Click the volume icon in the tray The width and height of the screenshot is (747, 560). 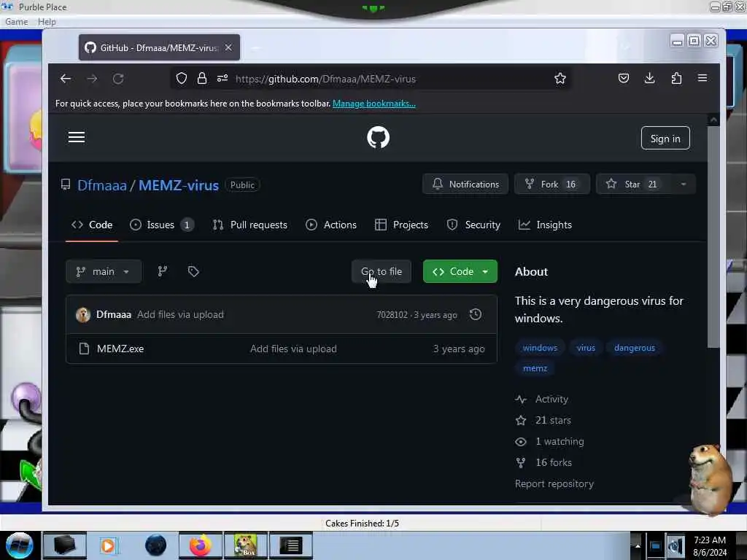pyautogui.click(x=676, y=546)
